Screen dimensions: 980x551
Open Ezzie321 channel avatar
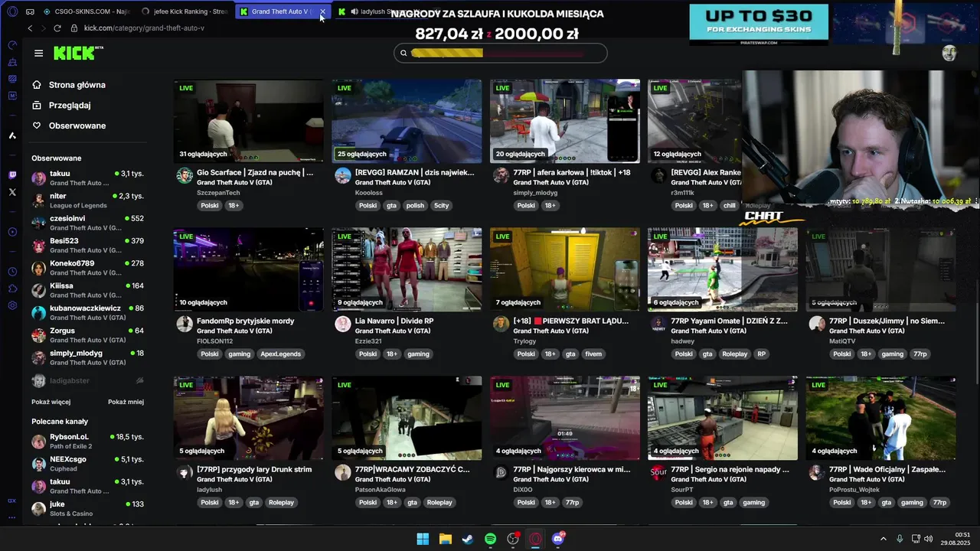pyautogui.click(x=343, y=324)
